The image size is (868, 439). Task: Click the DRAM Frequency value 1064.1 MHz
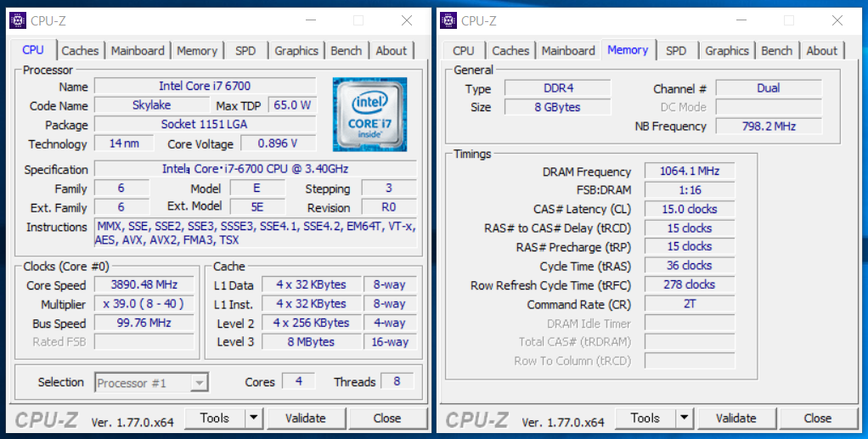(690, 171)
